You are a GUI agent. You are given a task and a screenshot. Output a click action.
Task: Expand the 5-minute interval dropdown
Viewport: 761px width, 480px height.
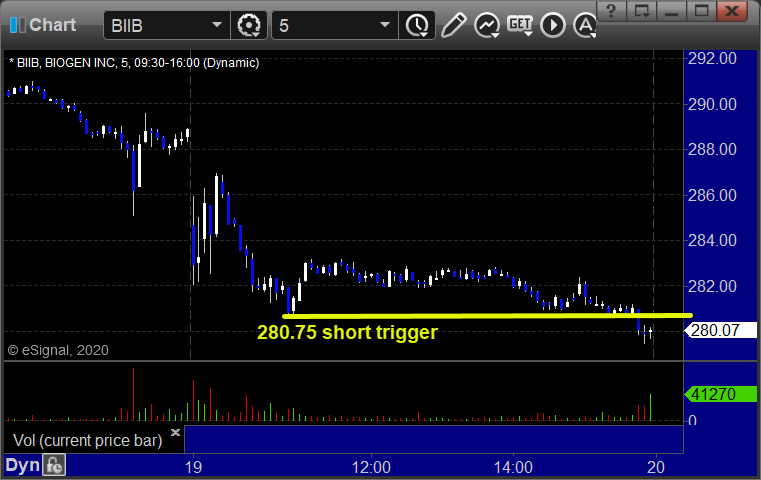(384, 25)
